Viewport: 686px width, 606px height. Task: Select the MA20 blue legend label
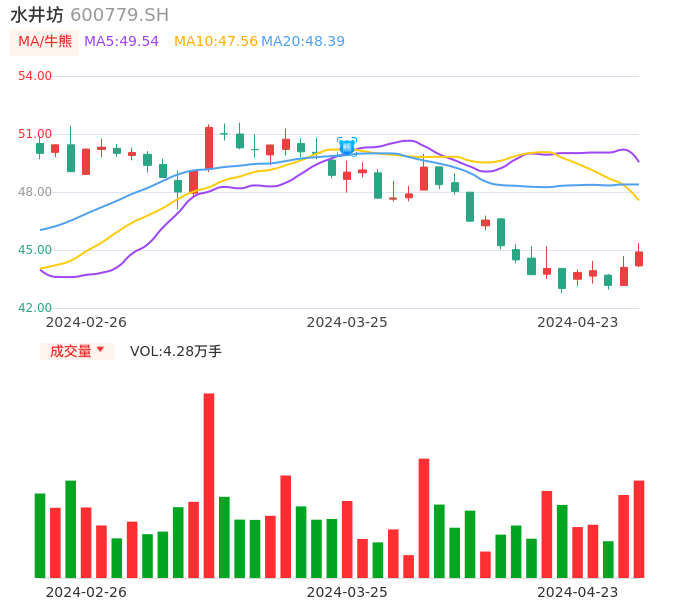point(303,42)
